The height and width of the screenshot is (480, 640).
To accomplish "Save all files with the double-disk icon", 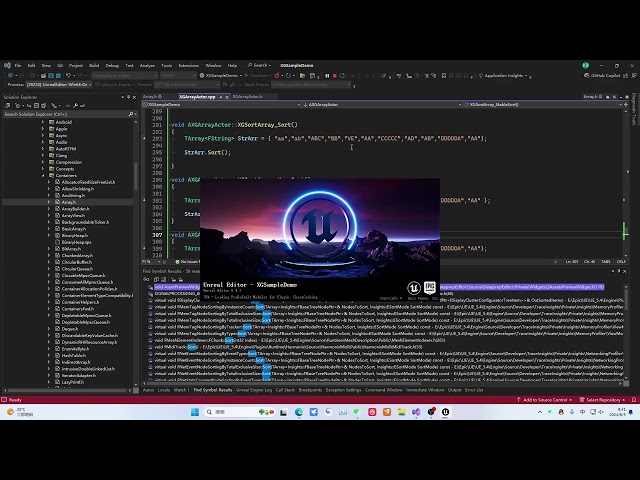I will [x=58, y=76].
